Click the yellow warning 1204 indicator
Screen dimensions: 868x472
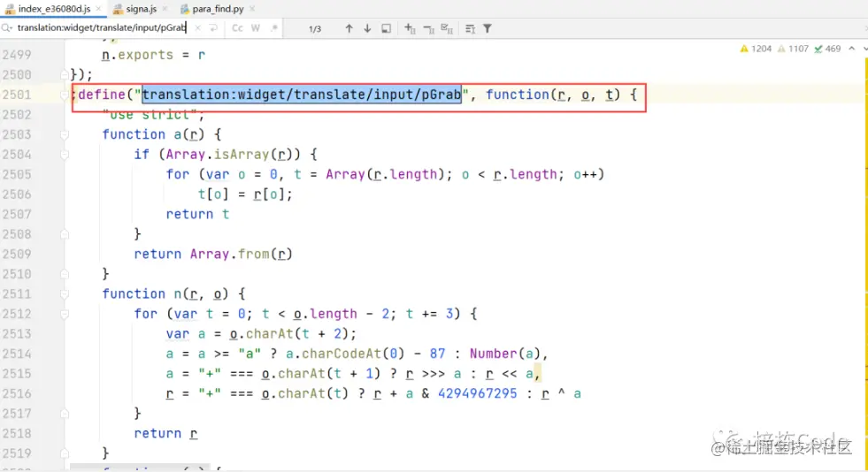click(x=756, y=49)
